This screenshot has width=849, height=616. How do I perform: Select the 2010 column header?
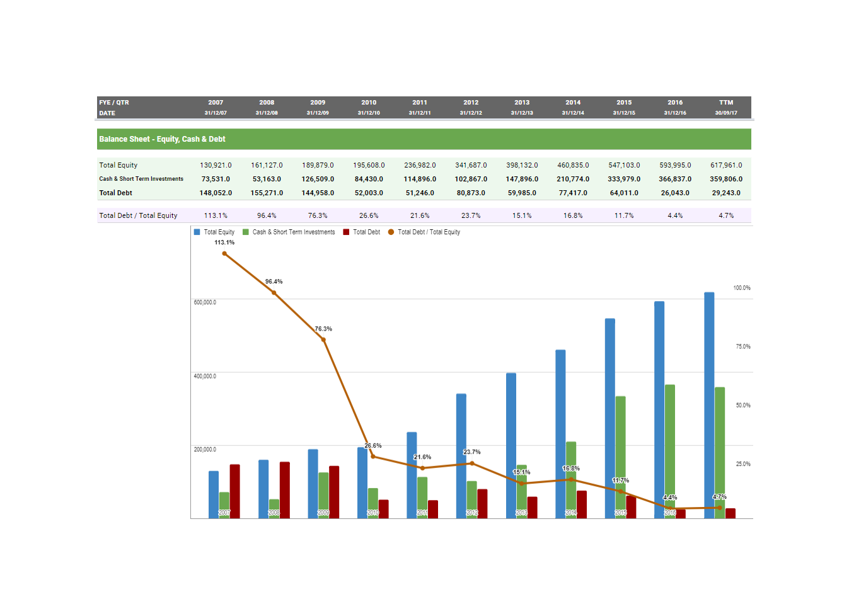pyautogui.click(x=369, y=102)
